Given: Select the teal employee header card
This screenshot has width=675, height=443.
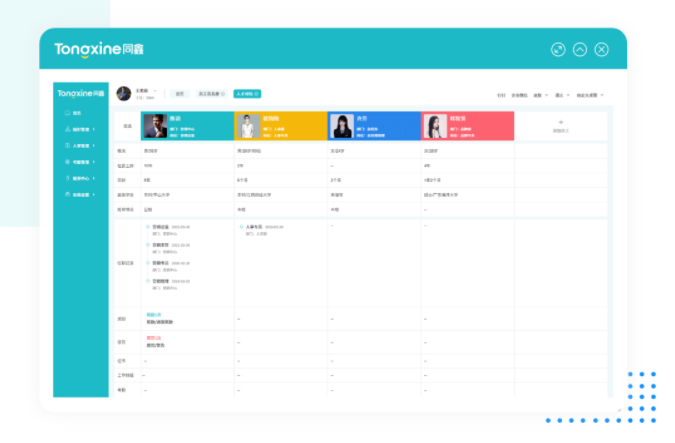Looking at the screenshot, I should pos(187,125).
